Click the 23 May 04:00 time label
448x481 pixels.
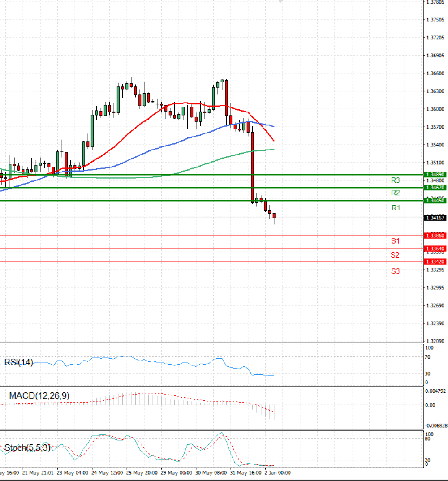[x=73, y=473]
